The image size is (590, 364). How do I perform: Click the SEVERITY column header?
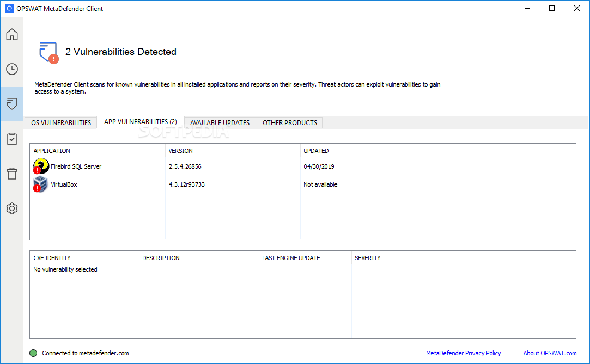coord(368,258)
